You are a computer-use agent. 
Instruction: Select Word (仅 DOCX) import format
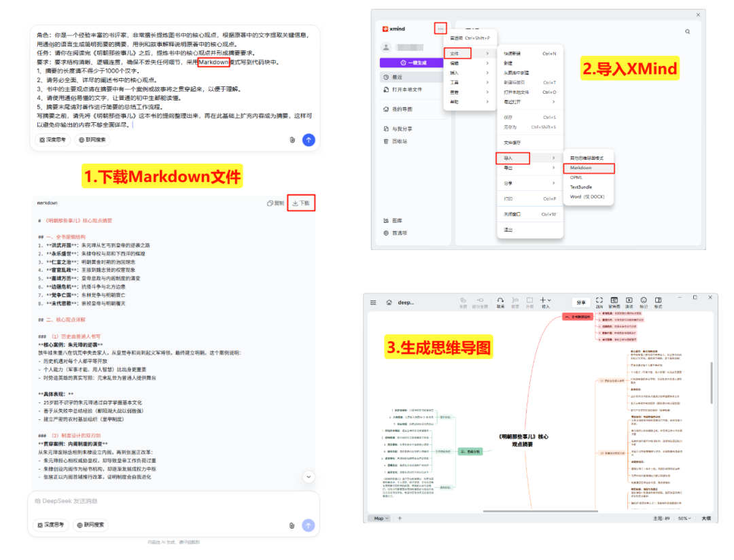[589, 197]
